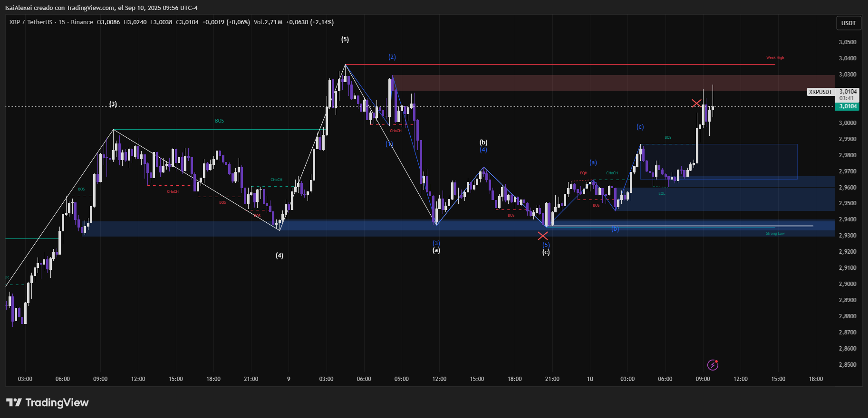Viewport: 868px width, 418px height.
Task: Select the Strong Low label
Action: 775,234
